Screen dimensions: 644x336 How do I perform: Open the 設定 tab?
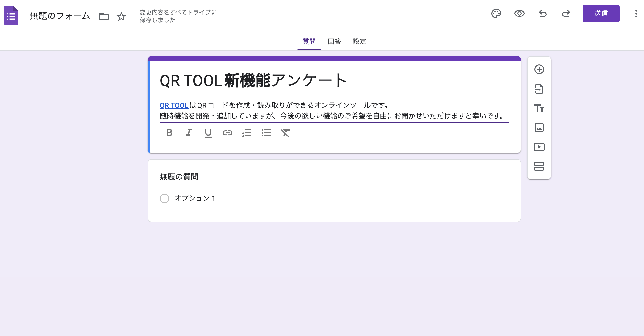point(360,41)
